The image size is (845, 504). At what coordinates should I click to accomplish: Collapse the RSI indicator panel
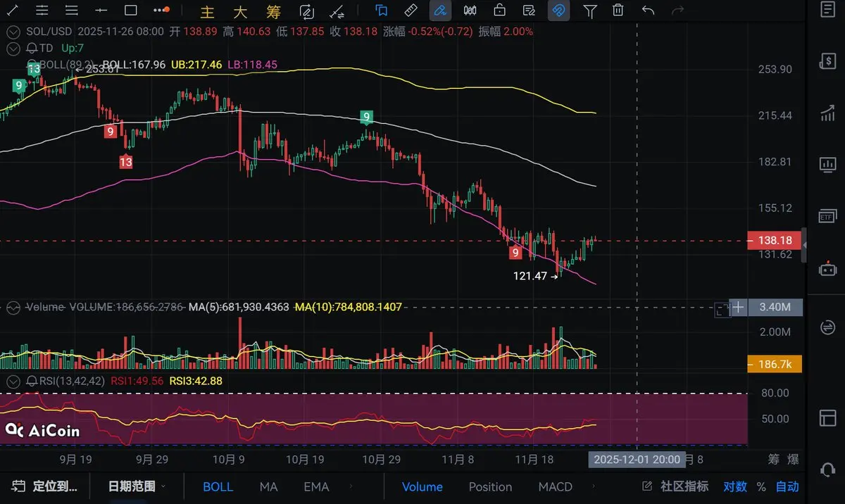[x=13, y=381]
